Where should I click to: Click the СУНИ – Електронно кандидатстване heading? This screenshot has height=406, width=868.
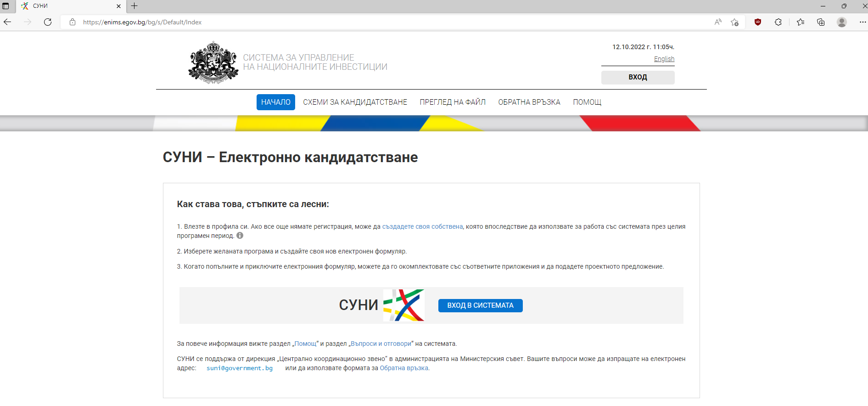(x=290, y=157)
